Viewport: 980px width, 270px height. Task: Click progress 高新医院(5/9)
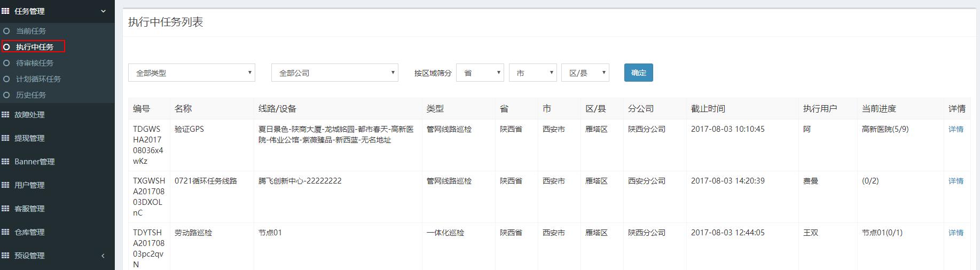(885, 129)
